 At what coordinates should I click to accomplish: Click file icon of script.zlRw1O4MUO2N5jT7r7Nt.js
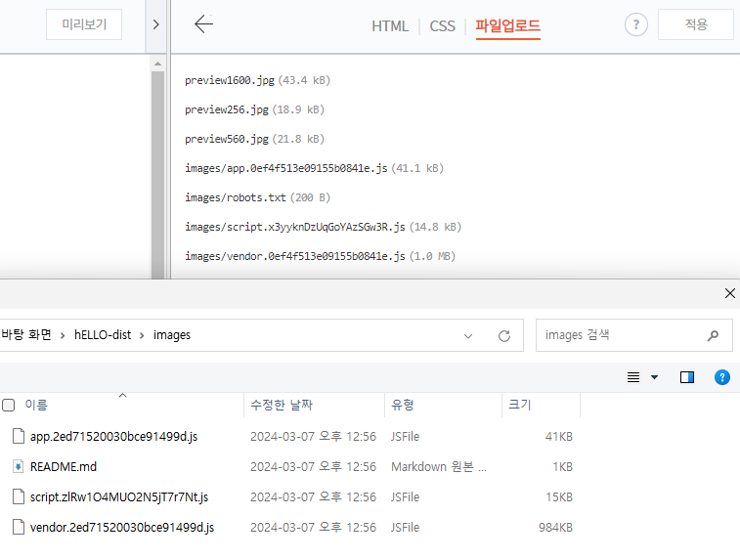click(19, 496)
